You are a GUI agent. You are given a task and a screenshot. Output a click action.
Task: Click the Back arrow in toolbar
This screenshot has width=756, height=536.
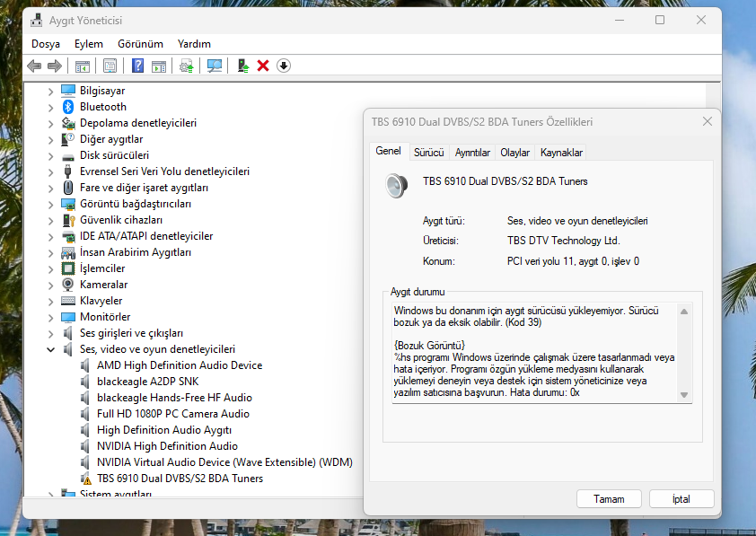(x=34, y=66)
